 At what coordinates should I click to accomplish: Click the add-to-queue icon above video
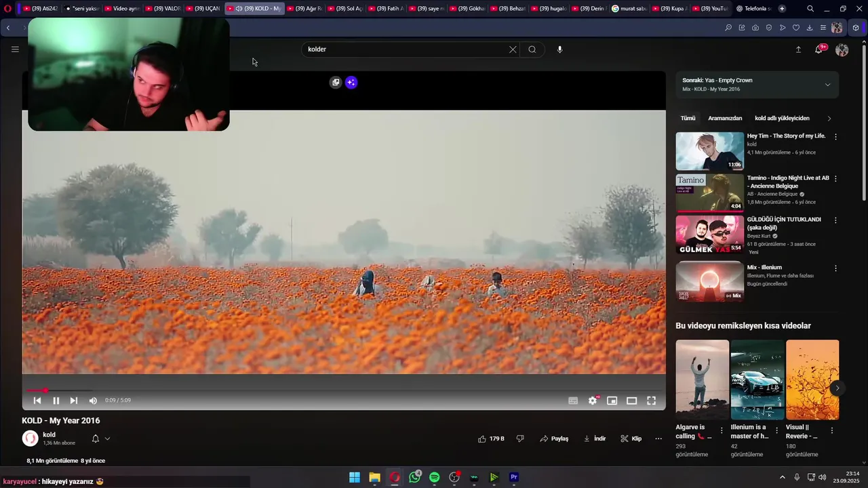(336, 82)
